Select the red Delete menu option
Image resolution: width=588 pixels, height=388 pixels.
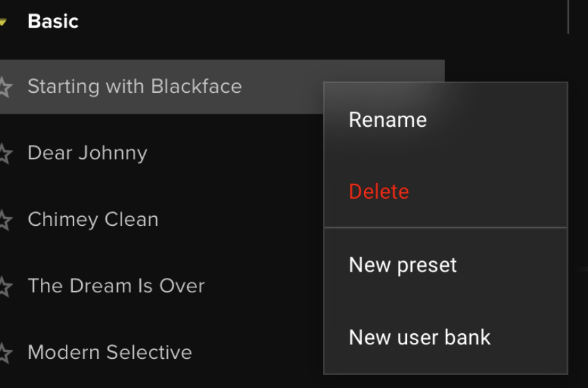(x=379, y=191)
